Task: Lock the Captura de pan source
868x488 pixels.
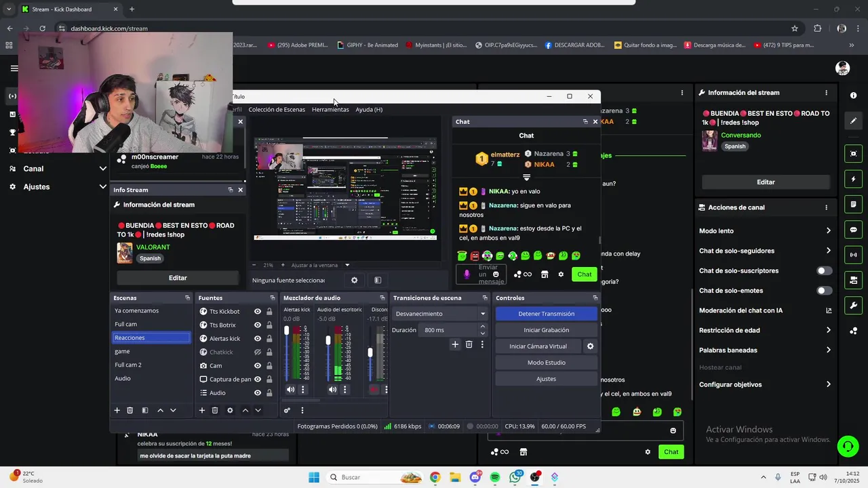Action: click(269, 380)
